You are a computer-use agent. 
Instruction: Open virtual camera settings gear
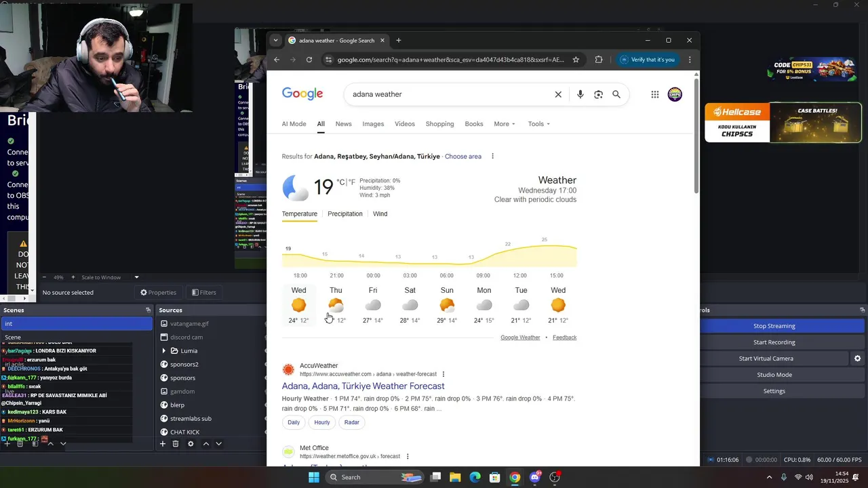[857, 359]
